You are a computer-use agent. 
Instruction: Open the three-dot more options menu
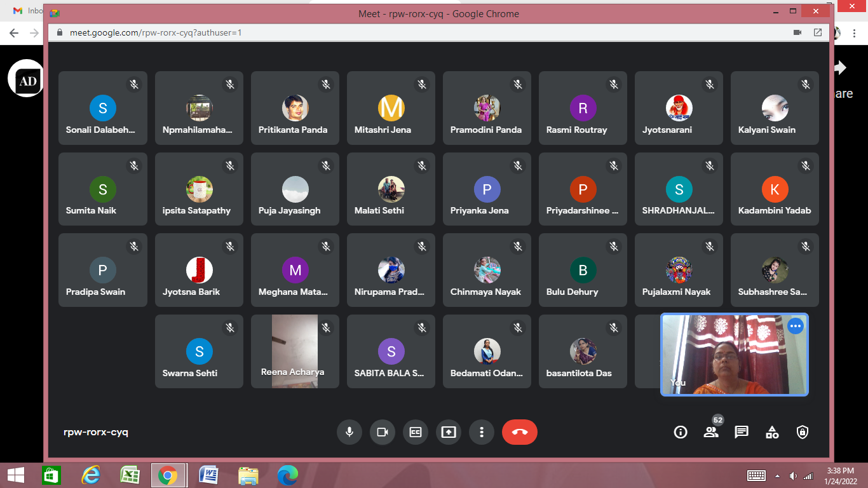482,432
